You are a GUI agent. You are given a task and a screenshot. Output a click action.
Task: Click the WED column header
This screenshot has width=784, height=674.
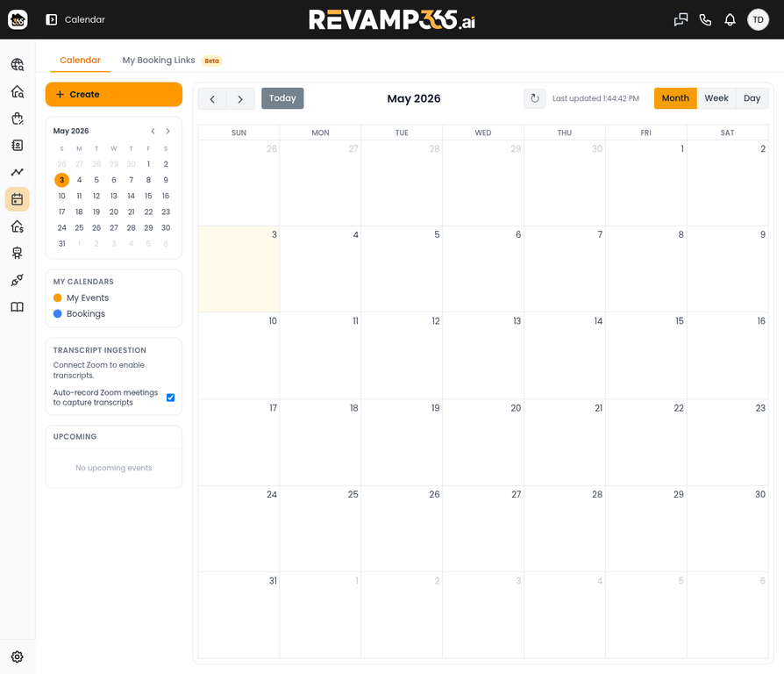[x=483, y=133]
